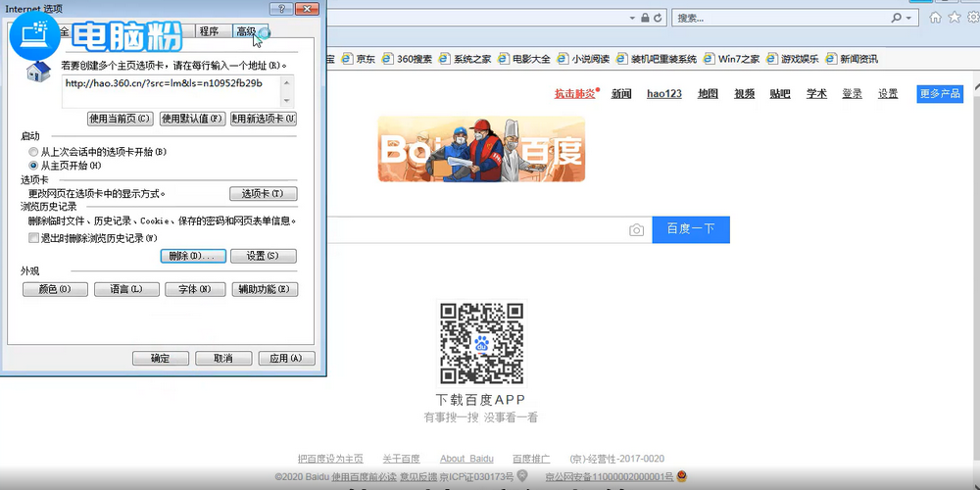980x490 pixels.
Task: Open the 语言(L) button
Action: pyautogui.click(x=126, y=289)
